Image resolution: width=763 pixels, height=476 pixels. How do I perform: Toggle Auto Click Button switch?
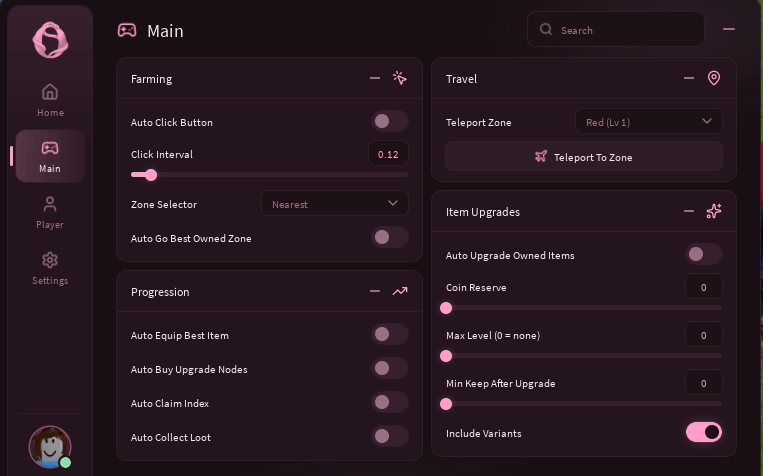[390, 121]
